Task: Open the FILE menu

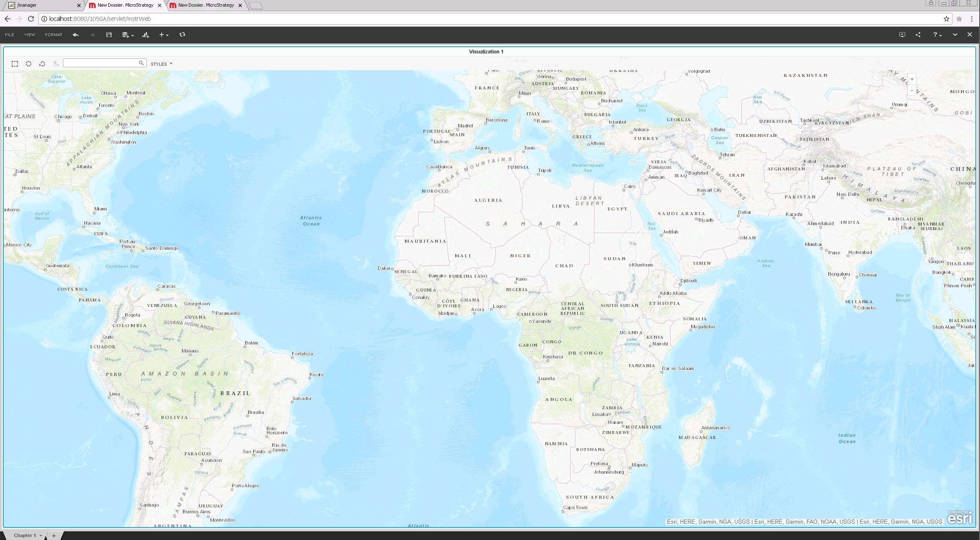Action: tap(10, 35)
